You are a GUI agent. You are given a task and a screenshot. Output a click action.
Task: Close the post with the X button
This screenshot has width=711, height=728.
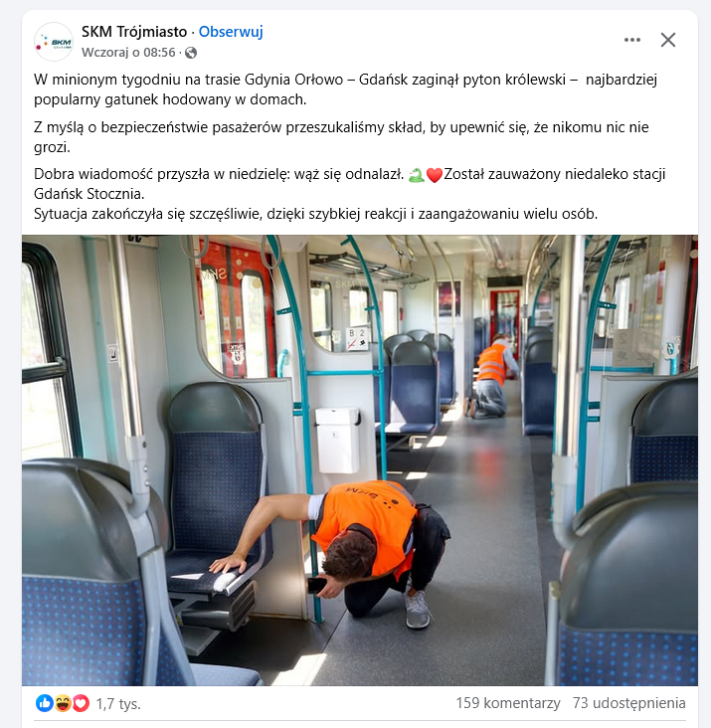click(x=668, y=40)
